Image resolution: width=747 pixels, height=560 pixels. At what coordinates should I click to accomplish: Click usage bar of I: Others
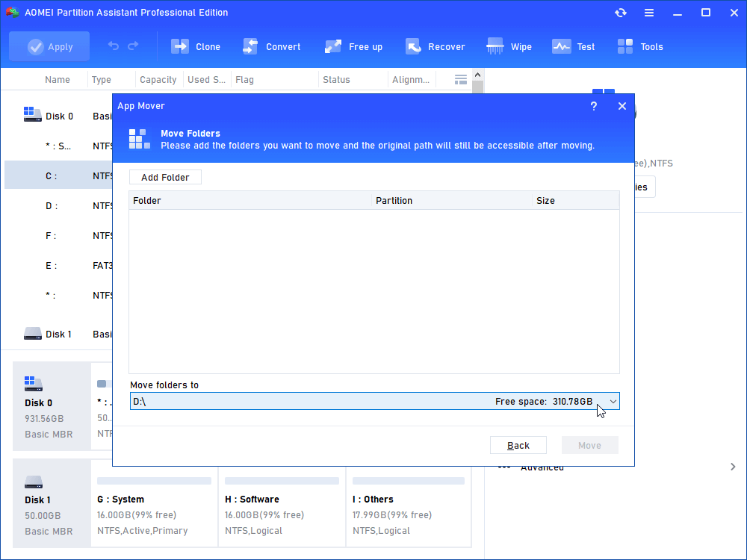tap(409, 481)
